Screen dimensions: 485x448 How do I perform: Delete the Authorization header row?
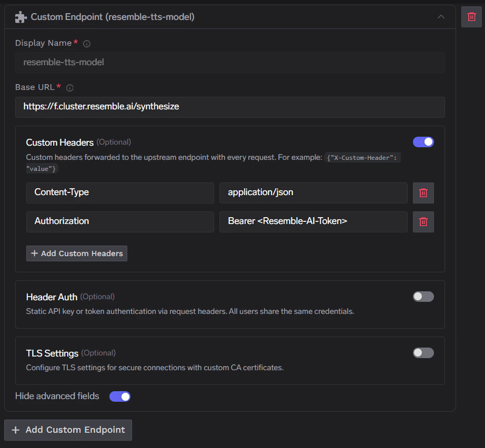coord(423,222)
